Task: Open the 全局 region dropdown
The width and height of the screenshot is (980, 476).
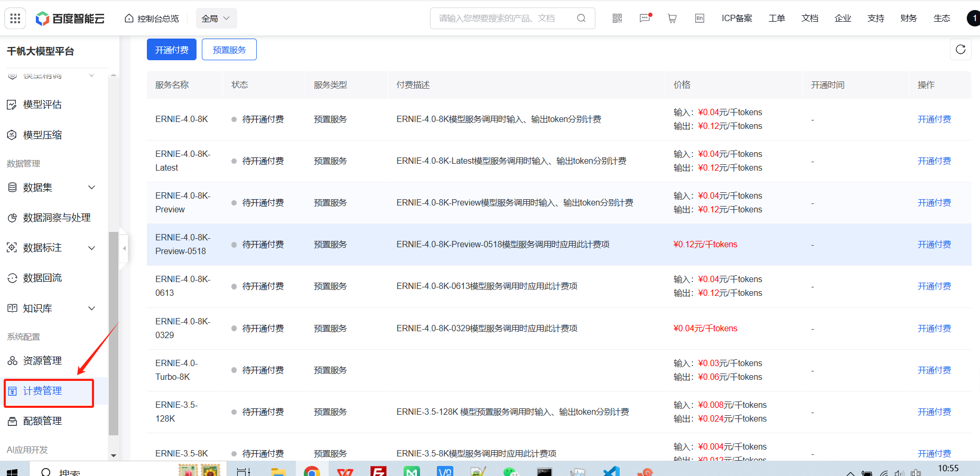Action: coord(216,18)
